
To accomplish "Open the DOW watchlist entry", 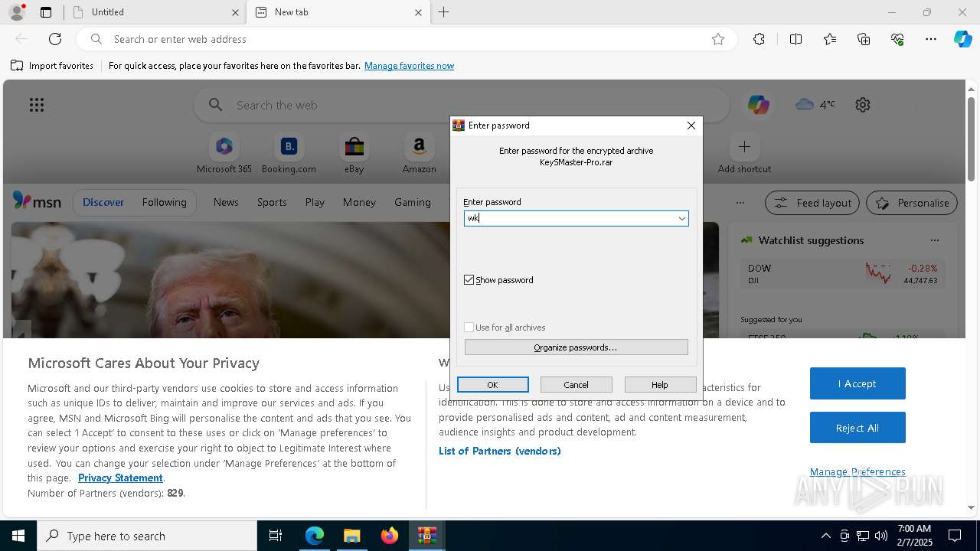I will coord(842,274).
